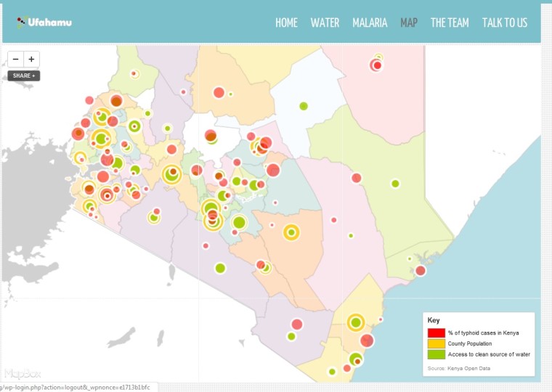Open TALK TO US page

[x=505, y=23]
